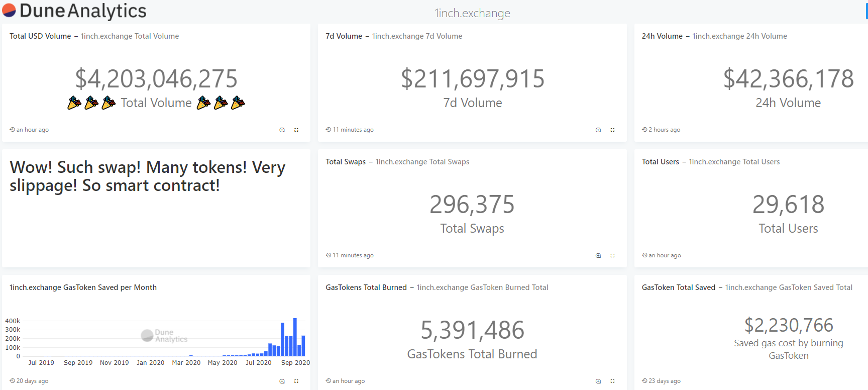This screenshot has height=390, width=868.
Task: Open the 1inch.exchange Total Users query link
Action: (x=734, y=162)
